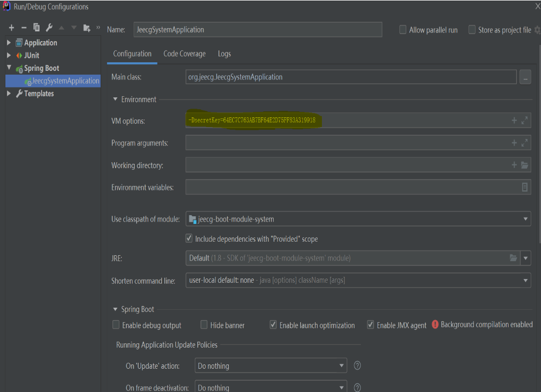Add a new run configuration with plus icon
541x392 pixels.
point(11,28)
